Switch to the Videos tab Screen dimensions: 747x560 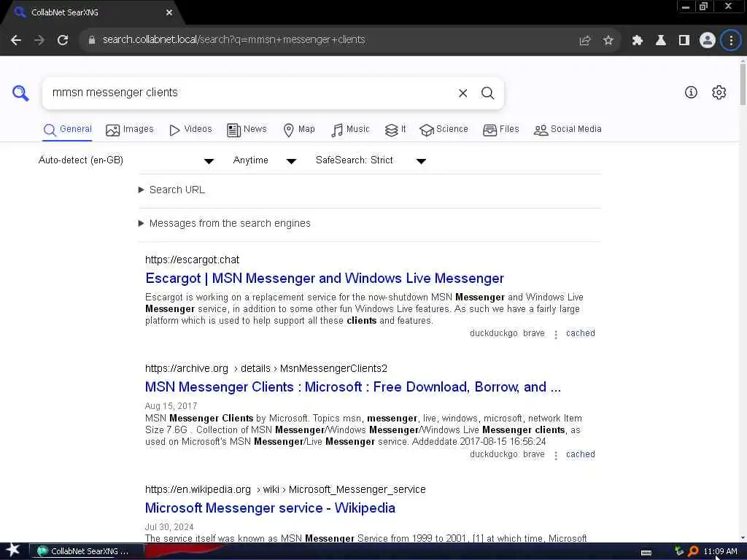[190, 130]
